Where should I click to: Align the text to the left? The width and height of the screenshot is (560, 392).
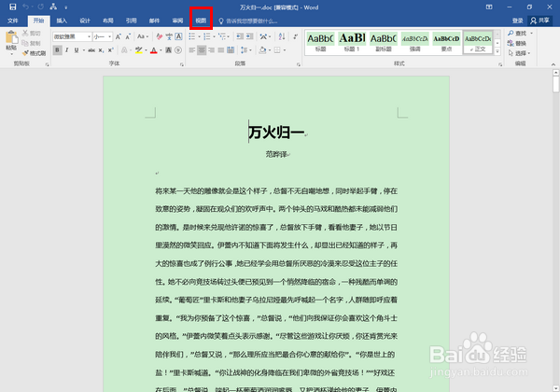pyautogui.click(x=192, y=50)
